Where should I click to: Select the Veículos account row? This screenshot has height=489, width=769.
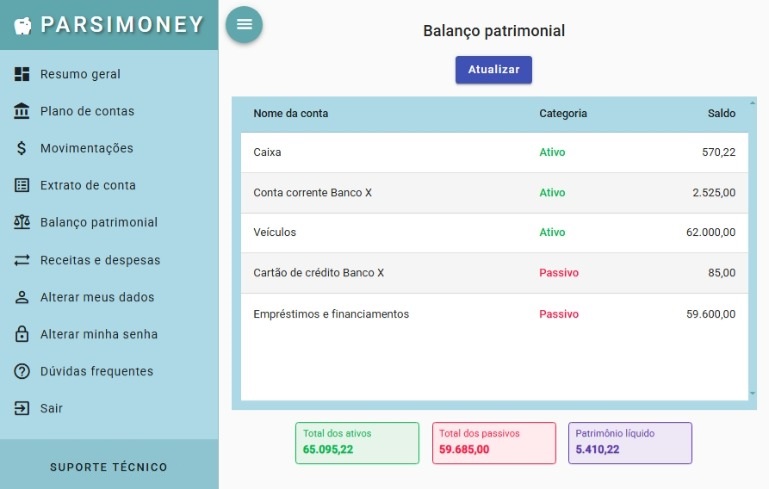494,232
